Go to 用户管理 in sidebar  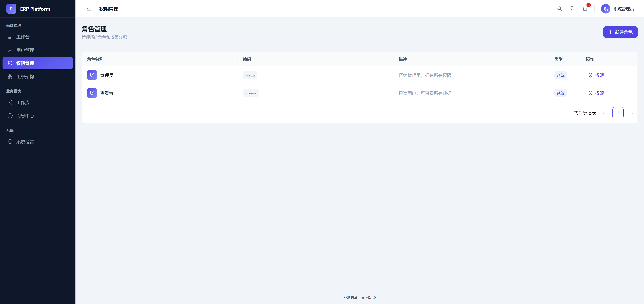(x=25, y=50)
